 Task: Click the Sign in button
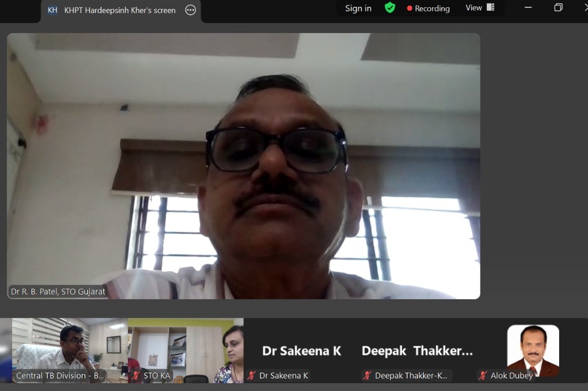[x=358, y=8]
